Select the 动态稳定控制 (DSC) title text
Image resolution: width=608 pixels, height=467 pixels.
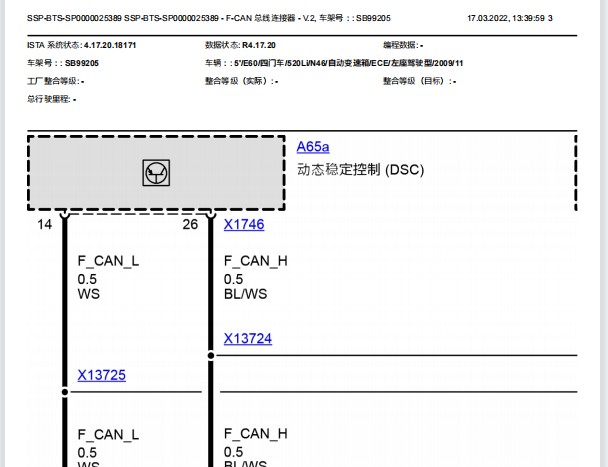(361, 170)
